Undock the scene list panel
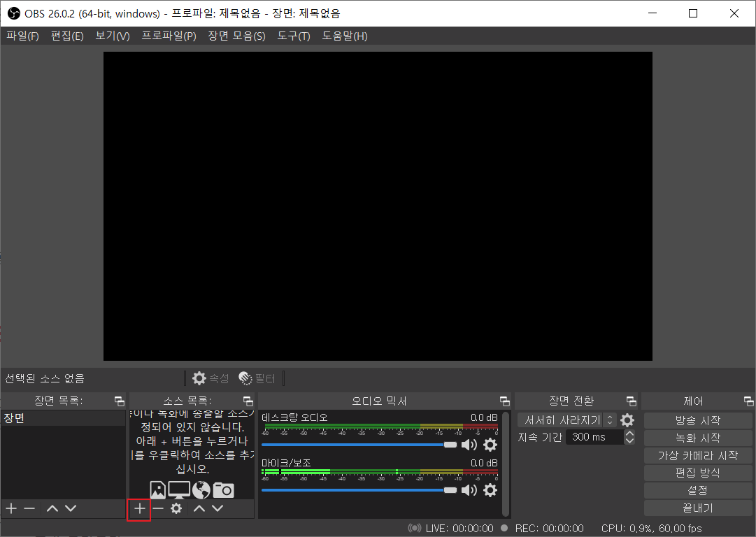This screenshot has width=756, height=537. [119, 401]
